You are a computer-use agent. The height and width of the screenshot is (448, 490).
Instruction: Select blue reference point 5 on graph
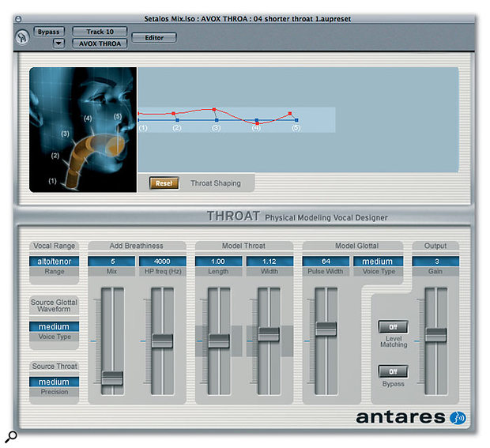[296, 120]
